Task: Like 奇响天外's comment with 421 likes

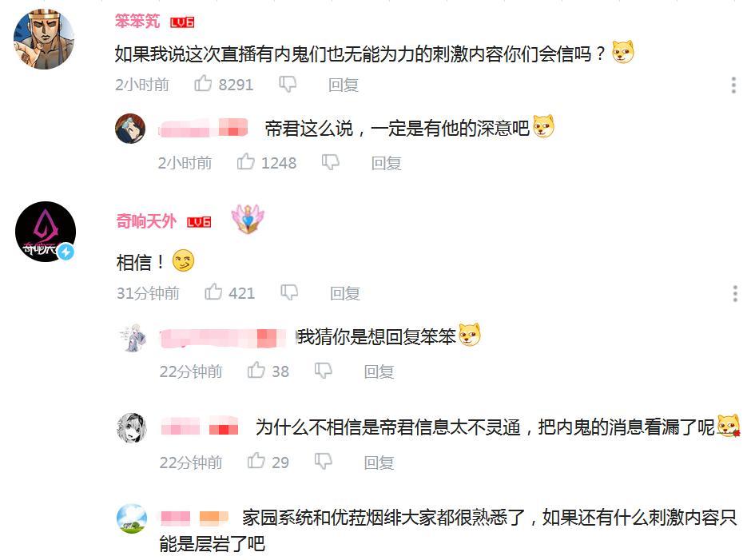Action: click(213, 292)
